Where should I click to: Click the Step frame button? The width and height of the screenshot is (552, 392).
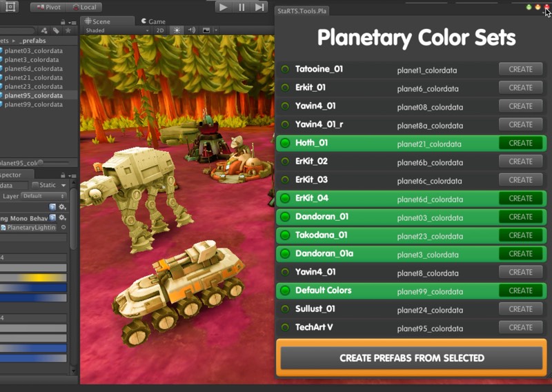[x=259, y=7]
